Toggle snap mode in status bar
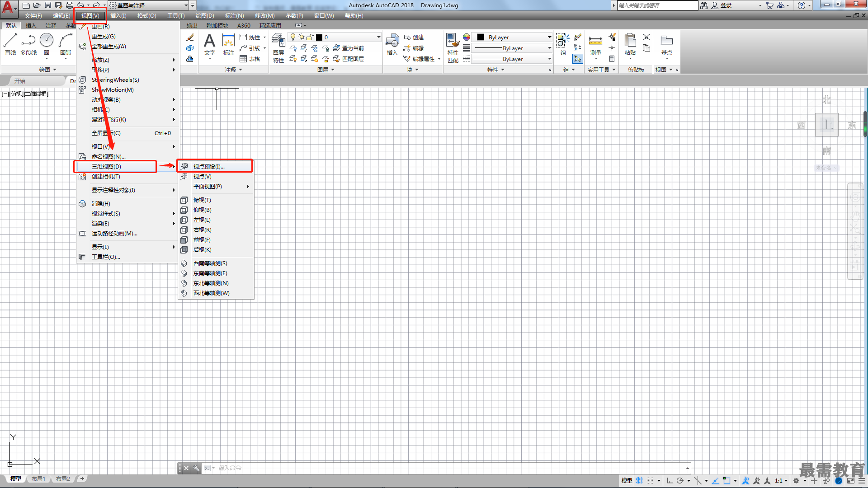The width and height of the screenshot is (868, 488). tap(650, 481)
